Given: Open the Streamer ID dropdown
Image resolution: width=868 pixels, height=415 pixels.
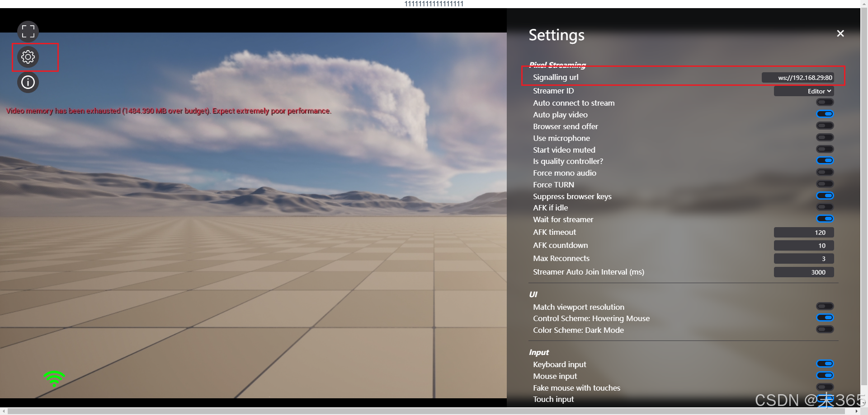Looking at the screenshot, I should [x=804, y=91].
